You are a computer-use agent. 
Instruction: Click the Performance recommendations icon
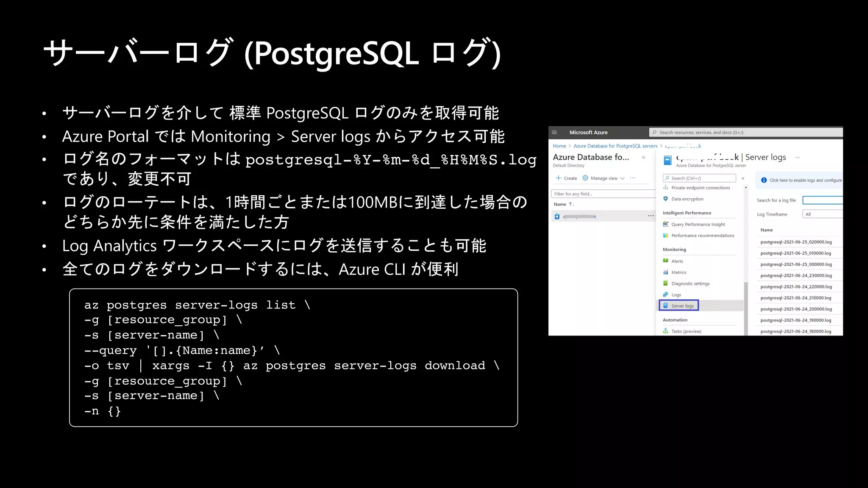[666, 236]
